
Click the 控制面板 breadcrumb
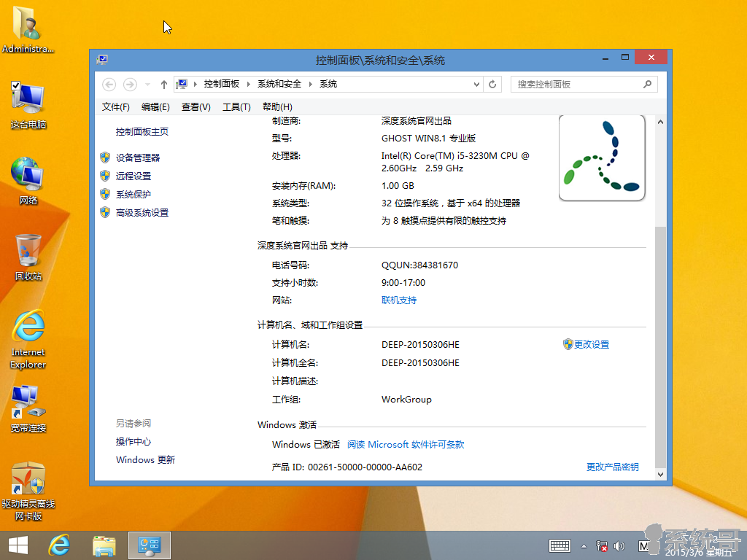click(222, 84)
